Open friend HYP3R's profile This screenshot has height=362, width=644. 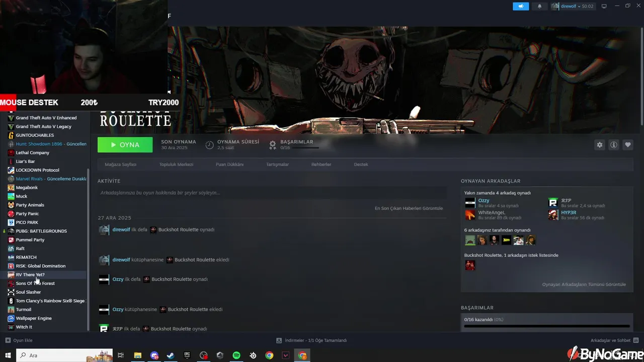(x=569, y=212)
